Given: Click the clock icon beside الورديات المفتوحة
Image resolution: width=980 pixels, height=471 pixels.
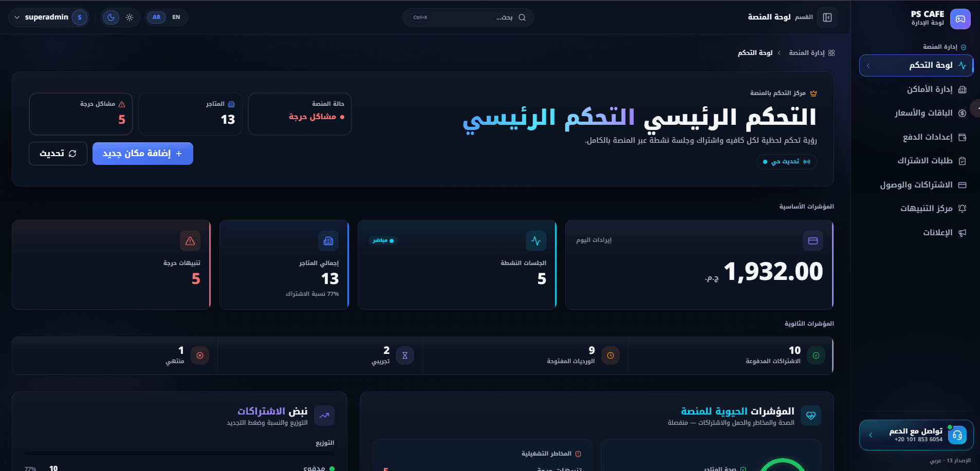Looking at the screenshot, I should click(611, 355).
